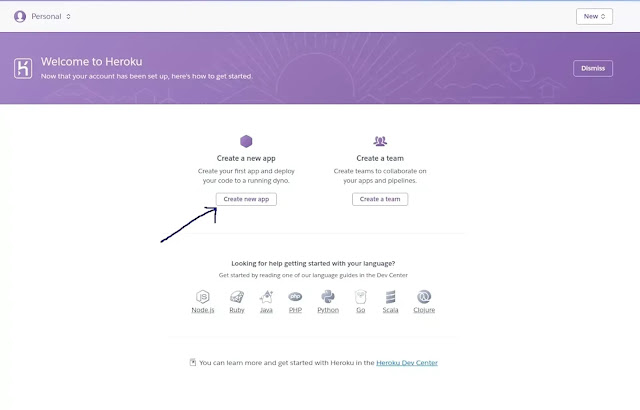
Task: Click the Scala language icon
Action: coord(390,297)
